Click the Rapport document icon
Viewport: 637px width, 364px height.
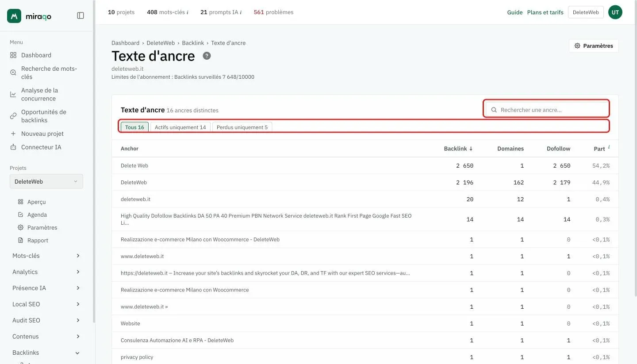tap(20, 240)
